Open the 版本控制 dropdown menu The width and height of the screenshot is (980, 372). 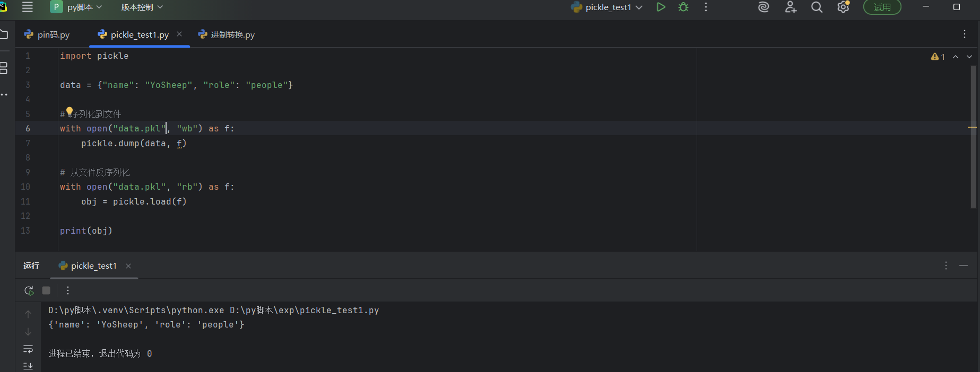coord(142,7)
